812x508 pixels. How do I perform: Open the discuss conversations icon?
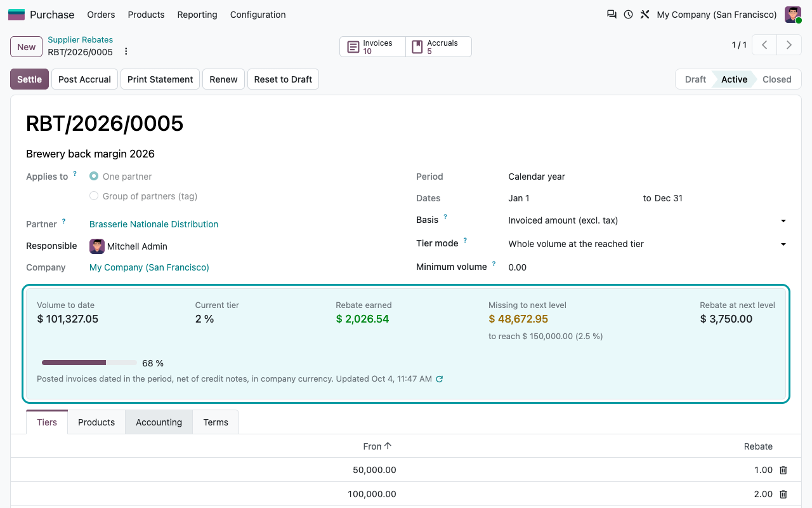click(x=612, y=15)
